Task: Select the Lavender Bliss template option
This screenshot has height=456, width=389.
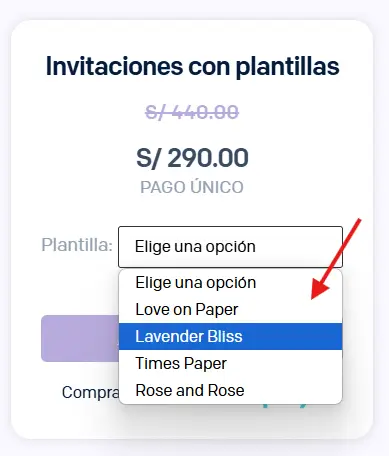Action: pyautogui.click(x=230, y=336)
